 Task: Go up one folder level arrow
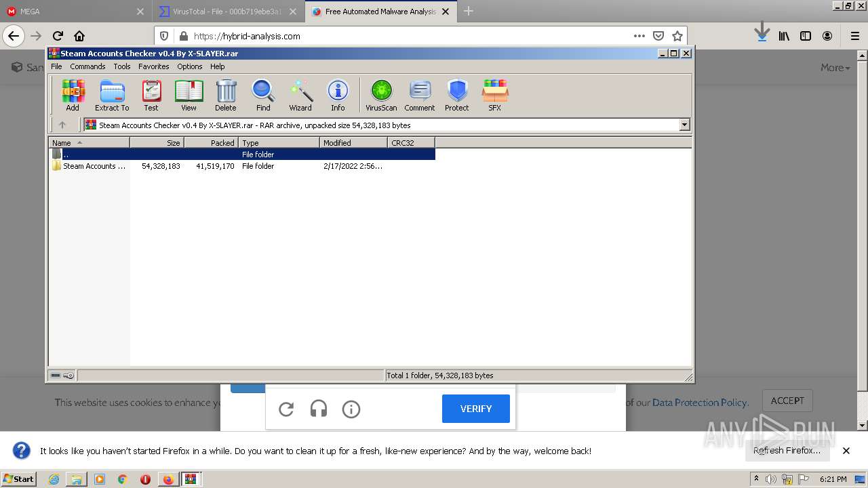pos(62,125)
